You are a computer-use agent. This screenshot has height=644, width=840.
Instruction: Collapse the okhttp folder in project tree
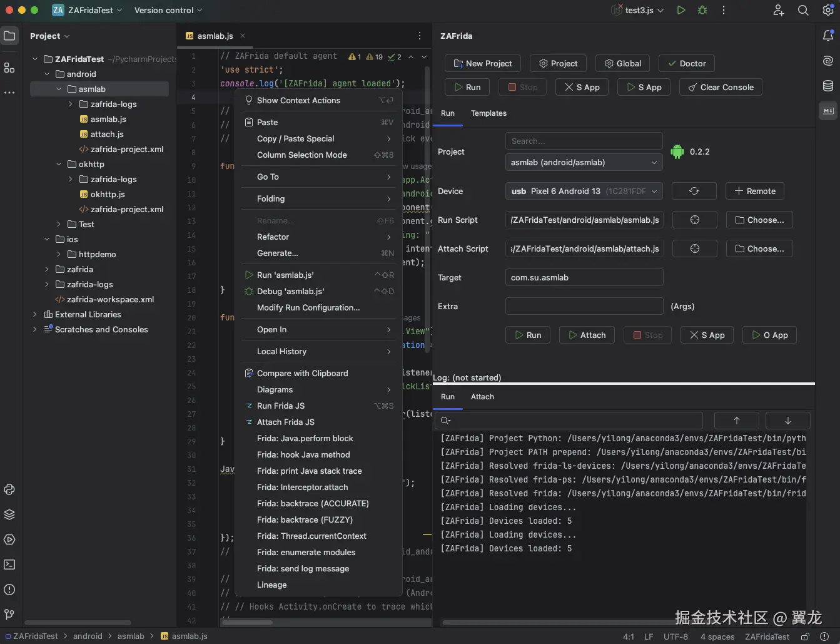click(59, 164)
